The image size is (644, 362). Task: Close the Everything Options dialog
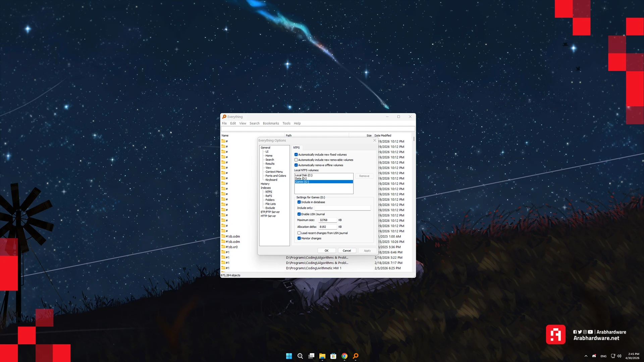pos(375,140)
